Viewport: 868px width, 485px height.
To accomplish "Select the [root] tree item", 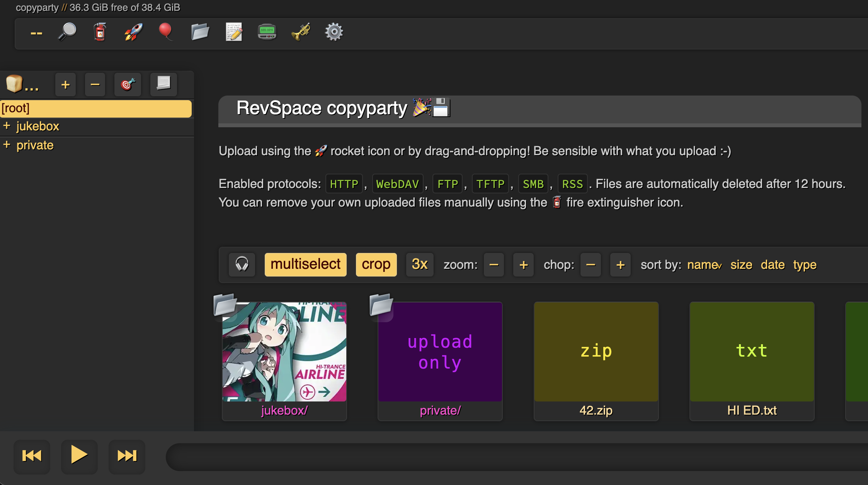I will pos(95,109).
